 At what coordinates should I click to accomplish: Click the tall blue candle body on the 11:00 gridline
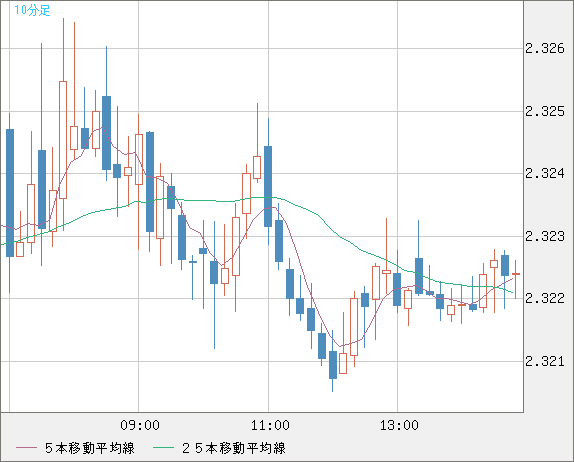click(268, 186)
